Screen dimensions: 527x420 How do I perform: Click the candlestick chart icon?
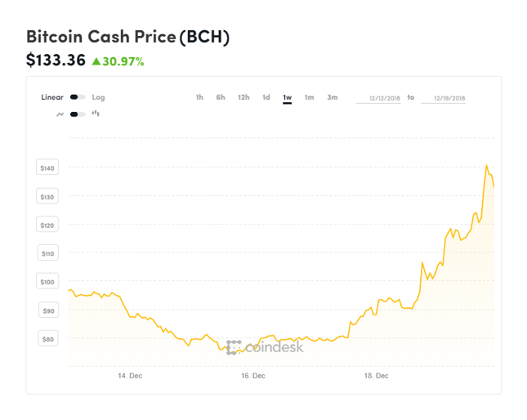click(x=96, y=114)
